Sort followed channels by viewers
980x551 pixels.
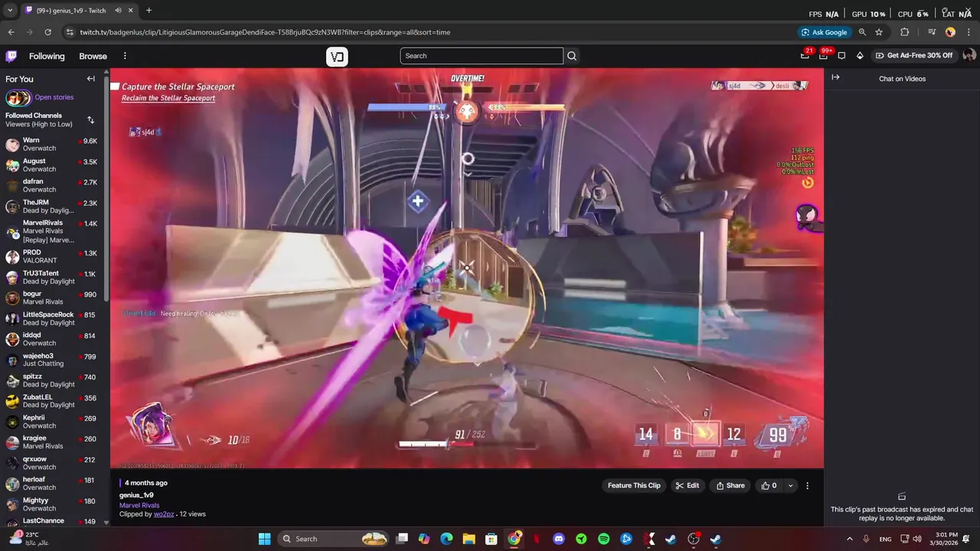(91, 120)
